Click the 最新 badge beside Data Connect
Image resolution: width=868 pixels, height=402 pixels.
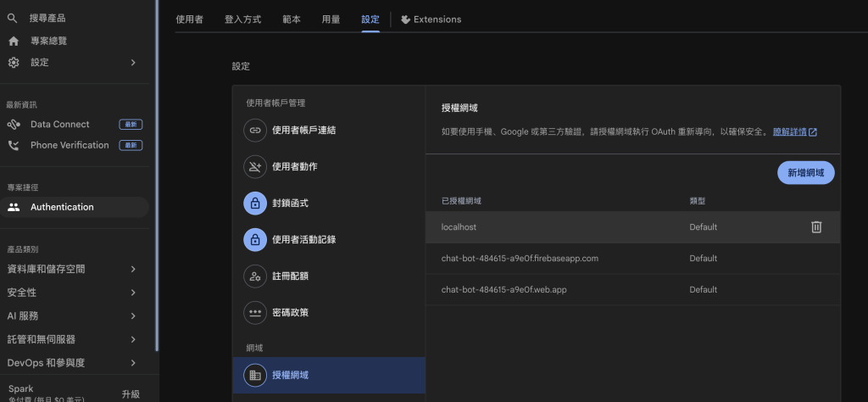[x=131, y=125]
